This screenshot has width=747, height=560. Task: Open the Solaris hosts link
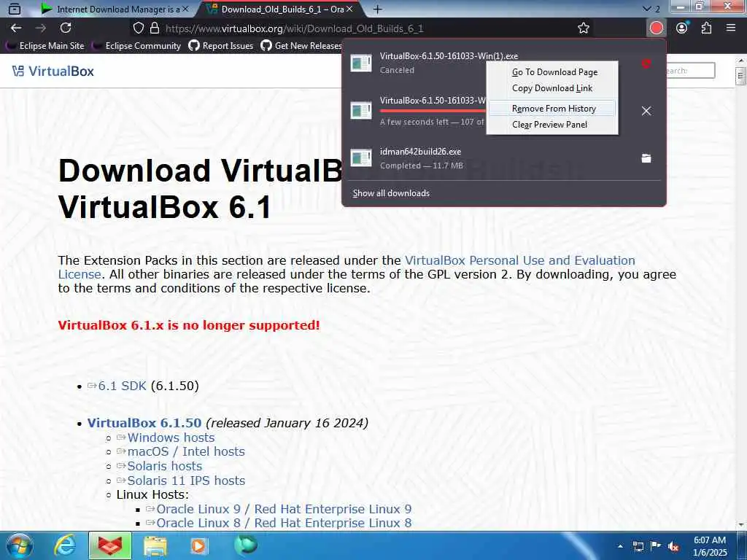164,466
